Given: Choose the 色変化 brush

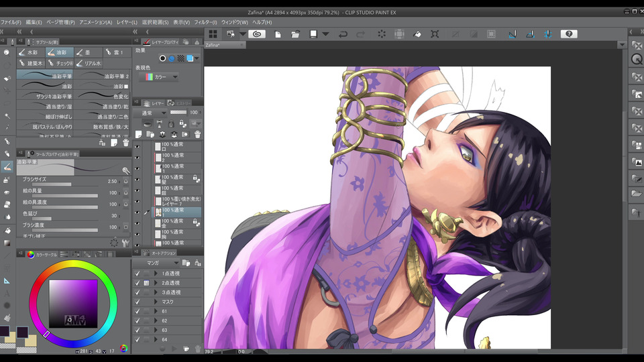Looking at the screenshot, I should pos(103,96).
